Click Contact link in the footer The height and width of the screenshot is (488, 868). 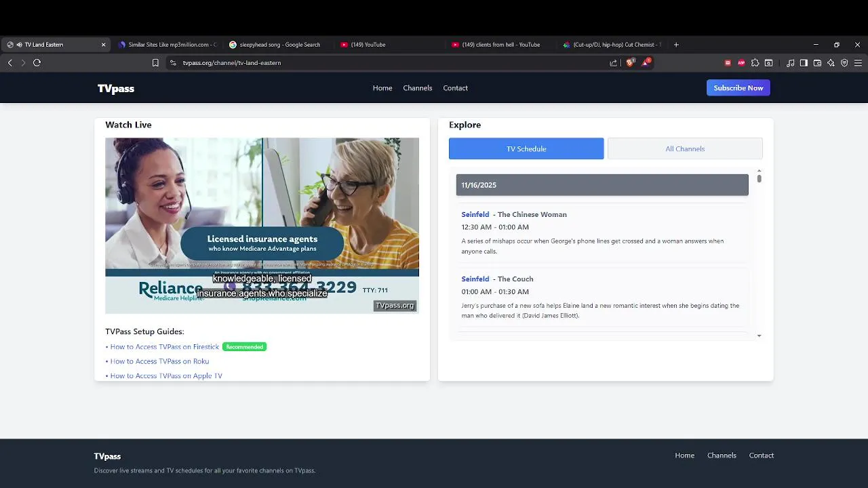point(761,455)
